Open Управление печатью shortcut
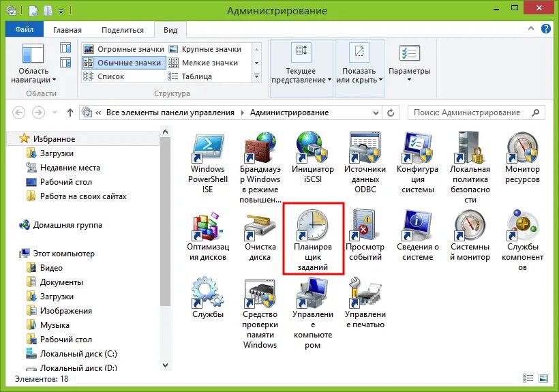The width and height of the screenshot is (559, 392). pos(365,303)
